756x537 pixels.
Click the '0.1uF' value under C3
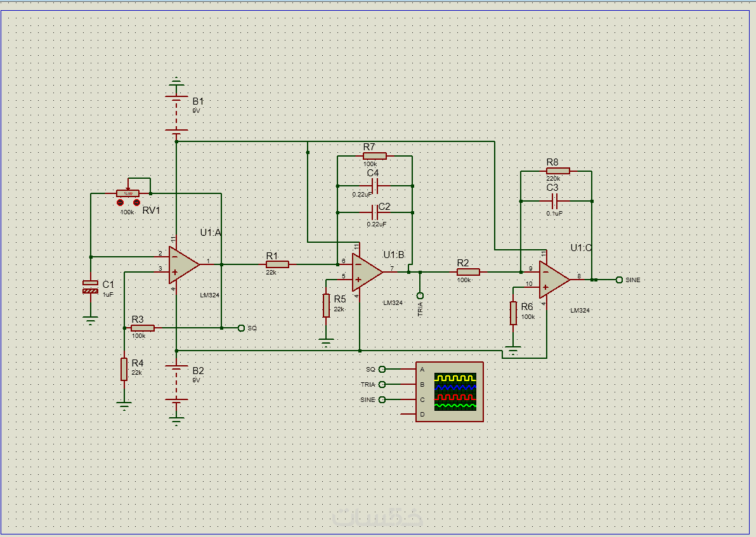click(x=554, y=214)
